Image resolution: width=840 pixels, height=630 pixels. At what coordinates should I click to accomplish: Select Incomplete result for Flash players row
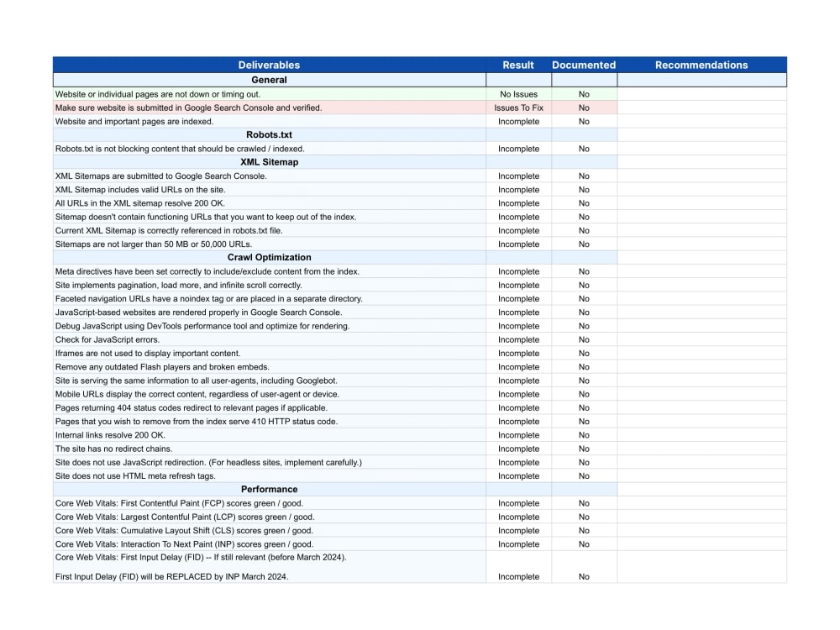coord(518,366)
